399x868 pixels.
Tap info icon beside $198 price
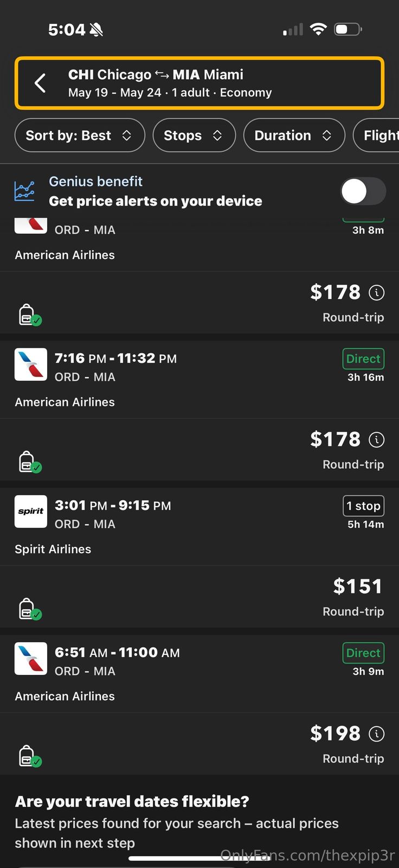point(377,734)
